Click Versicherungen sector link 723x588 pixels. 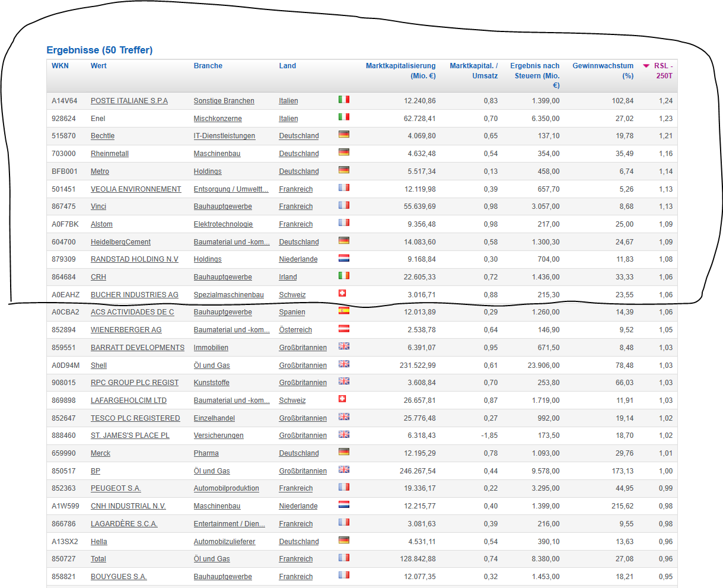click(219, 436)
